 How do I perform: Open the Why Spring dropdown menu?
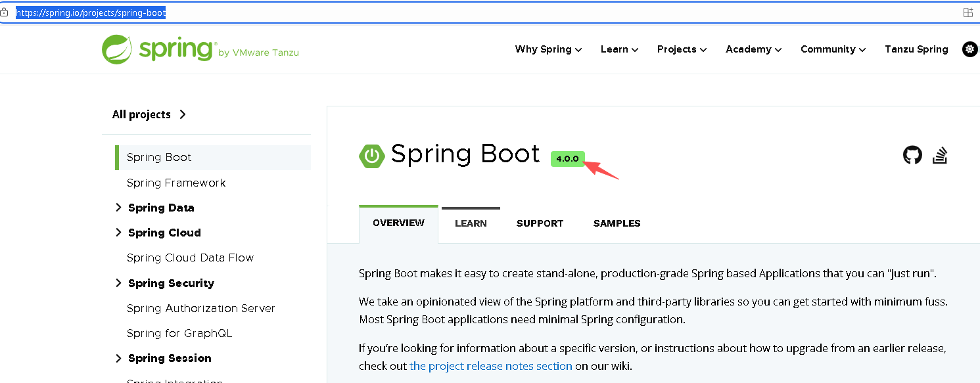pyautogui.click(x=548, y=49)
